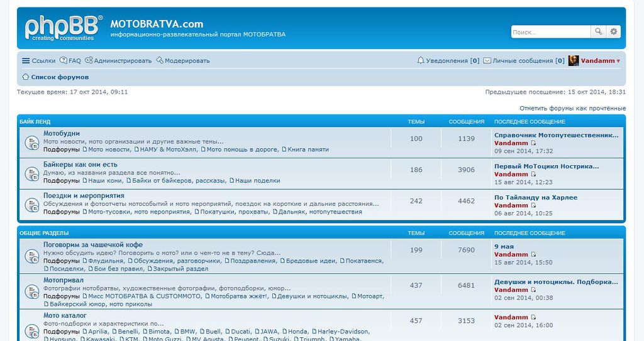644x341 pixels.
Task: Click in the Поиск search field
Action: tap(550, 31)
